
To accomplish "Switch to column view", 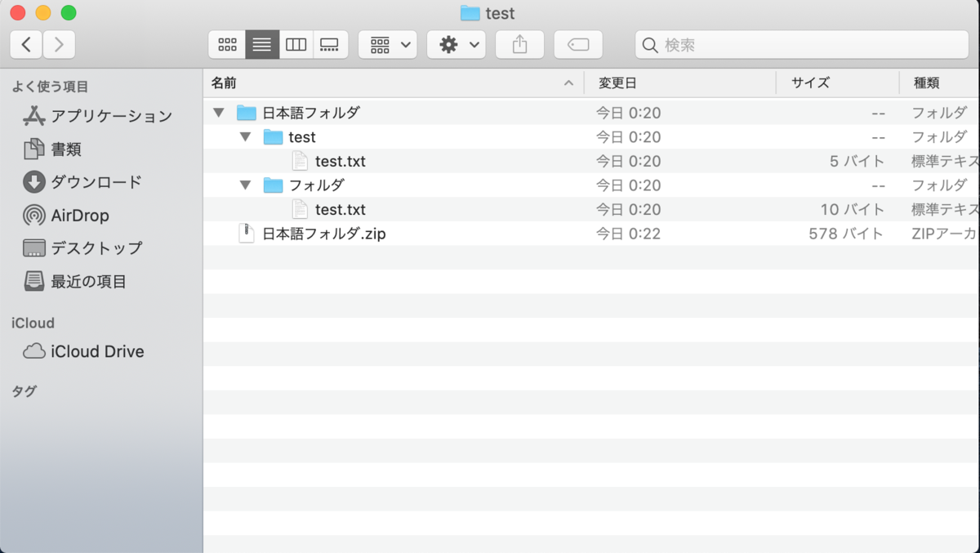I will tap(296, 44).
